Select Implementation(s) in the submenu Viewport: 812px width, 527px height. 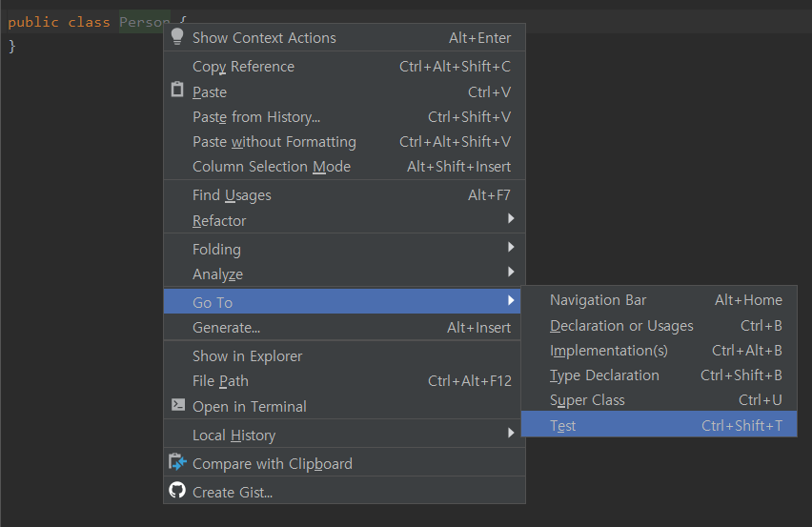point(659,351)
